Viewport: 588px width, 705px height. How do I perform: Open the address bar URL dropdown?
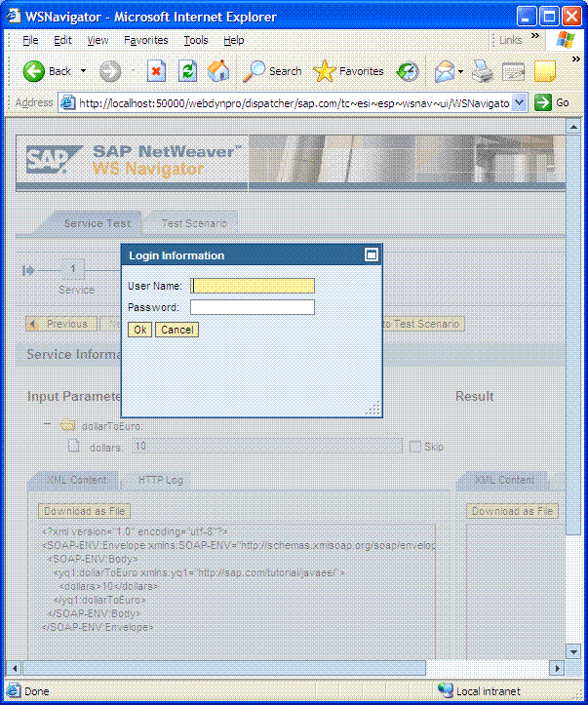pos(519,102)
